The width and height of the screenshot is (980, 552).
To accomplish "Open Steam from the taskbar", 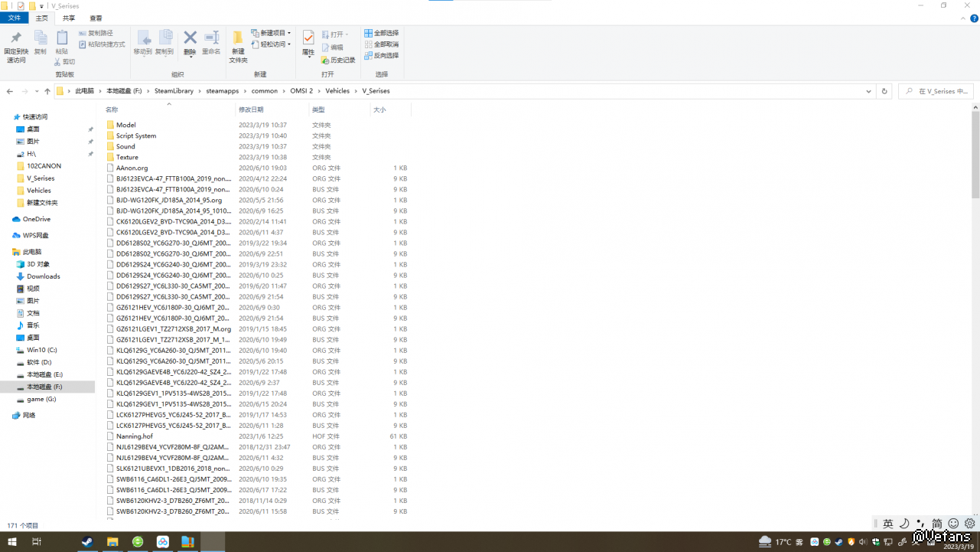I will click(88, 542).
